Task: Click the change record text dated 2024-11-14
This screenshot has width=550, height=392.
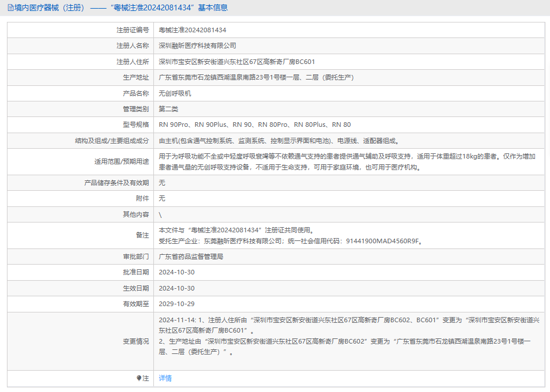Action: pyautogui.click(x=349, y=336)
